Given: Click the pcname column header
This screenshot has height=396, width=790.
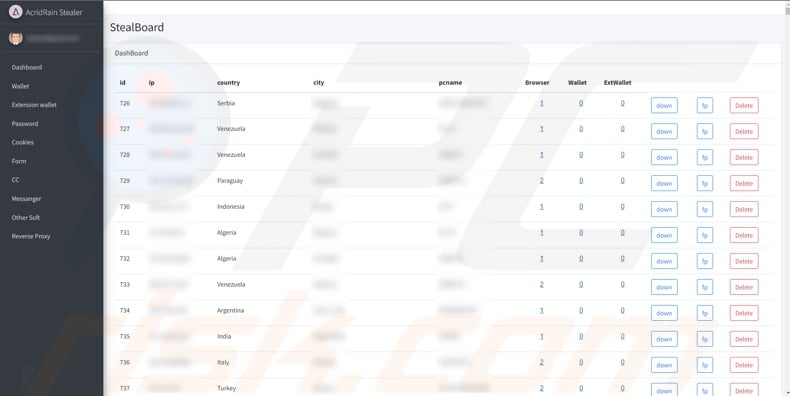Looking at the screenshot, I should 450,83.
